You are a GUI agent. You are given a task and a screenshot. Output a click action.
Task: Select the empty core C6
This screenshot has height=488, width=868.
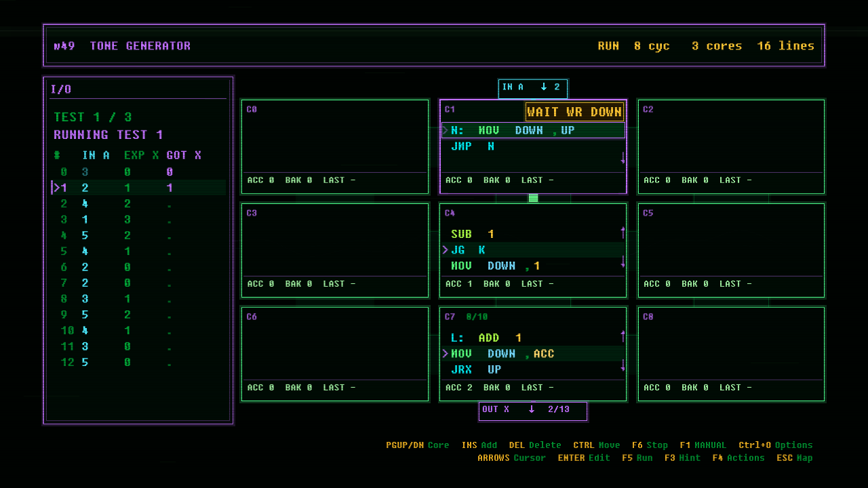click(x=335, y=354)
